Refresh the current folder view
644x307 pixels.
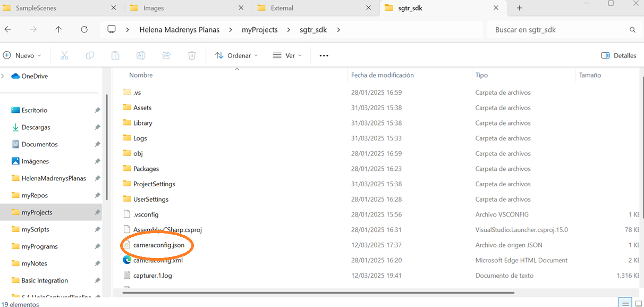pyautogui.click(x=84, y=30)
